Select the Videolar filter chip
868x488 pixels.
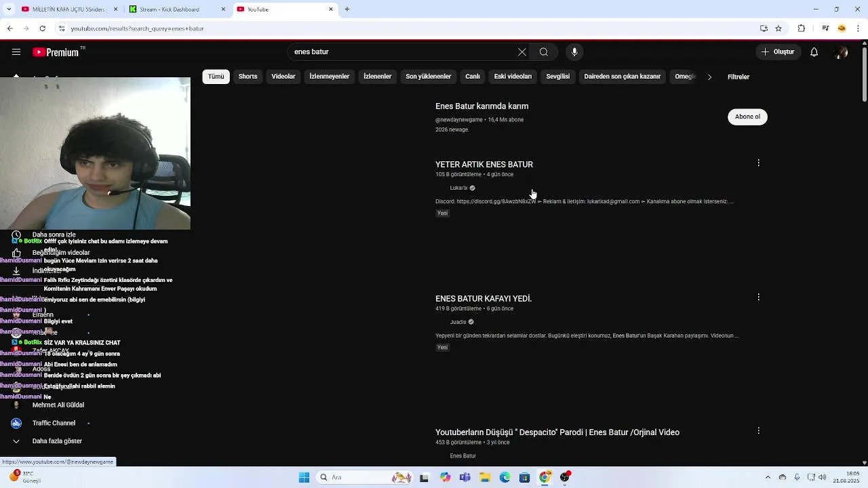pos(283,77)
